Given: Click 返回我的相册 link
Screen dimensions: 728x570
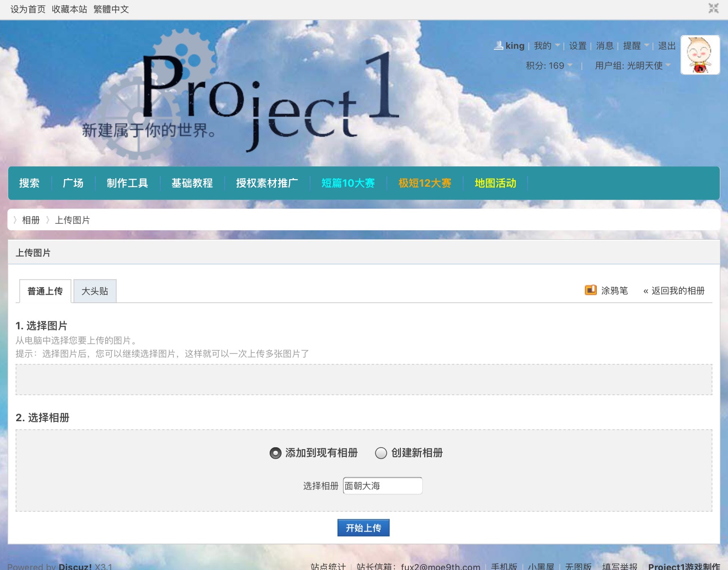Looking at the screenshot, I should 674,290.
